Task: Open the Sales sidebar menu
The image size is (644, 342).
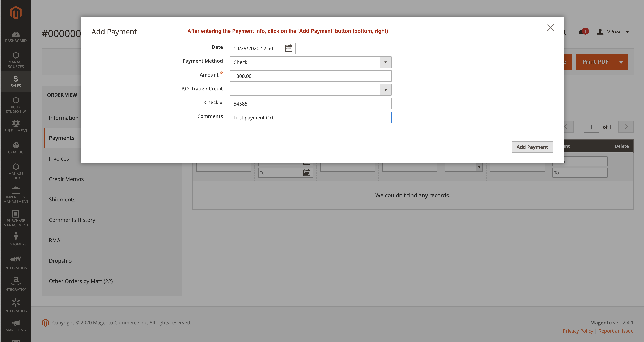Action: 16,81
